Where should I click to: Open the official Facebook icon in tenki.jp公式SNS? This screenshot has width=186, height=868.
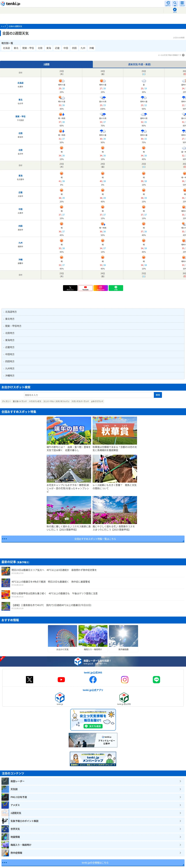coord(93,680)
